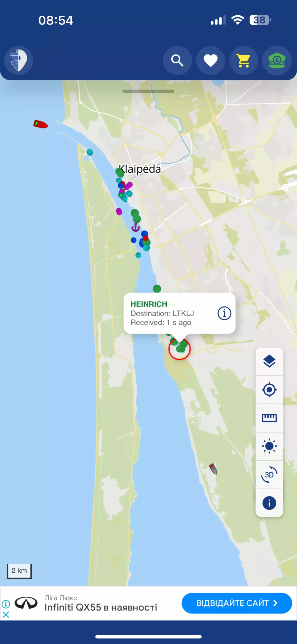This screenshot has height=644, width=297.
Task: Select the purple anchor marker
Action: click(x=135, y=227)
